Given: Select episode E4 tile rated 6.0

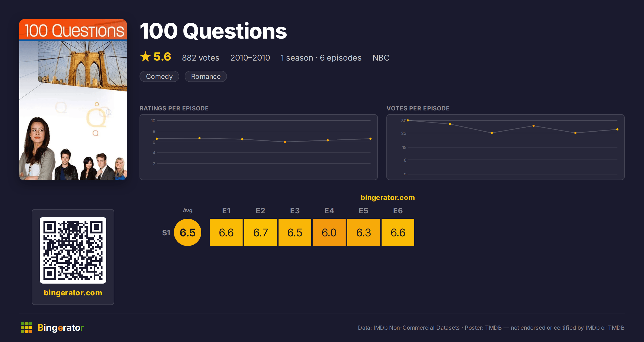Looking at the screenshot, I should [x=329, y=232].
